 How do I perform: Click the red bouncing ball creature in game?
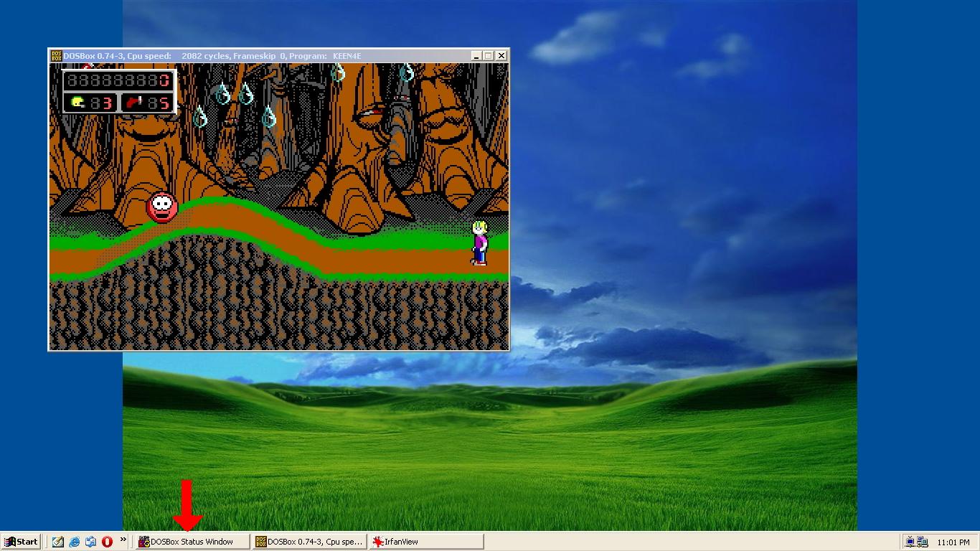(x=162, y=207)
